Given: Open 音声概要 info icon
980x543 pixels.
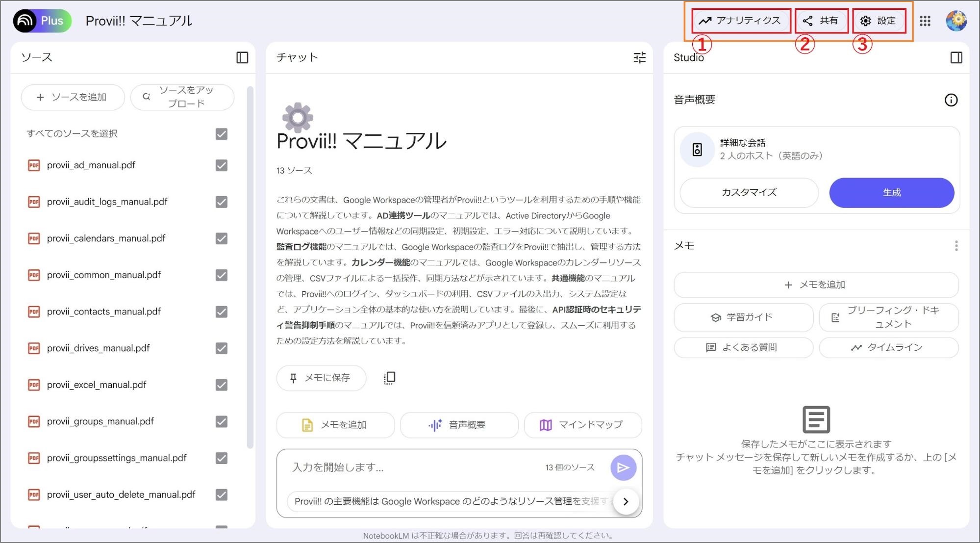Looking at the screenshot, I should (951, 100).
